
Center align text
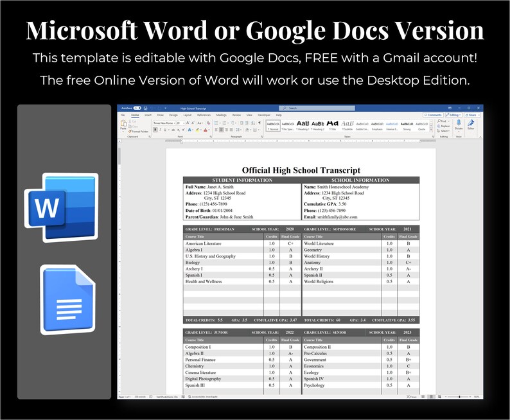coord(221,130)
